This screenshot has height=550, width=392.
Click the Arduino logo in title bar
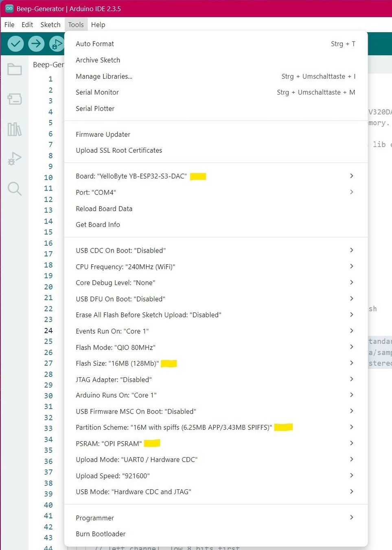9,9
